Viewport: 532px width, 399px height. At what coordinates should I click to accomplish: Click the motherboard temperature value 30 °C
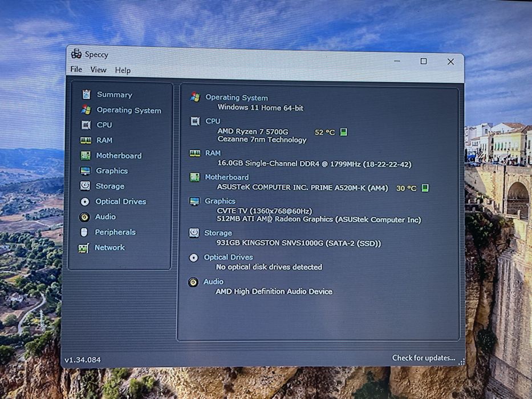[x=406, y=188]
